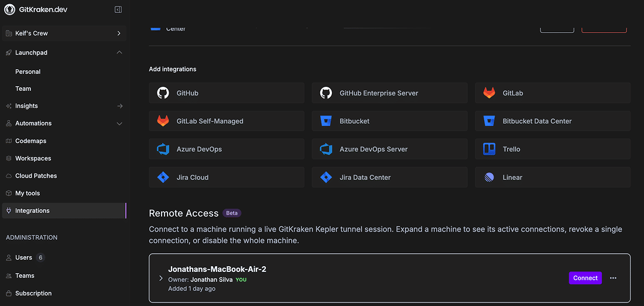The height and width of the screenshot is (306, 644).
Task: Click the GitKraken.dev logo icon
Action: click(9, 9)
